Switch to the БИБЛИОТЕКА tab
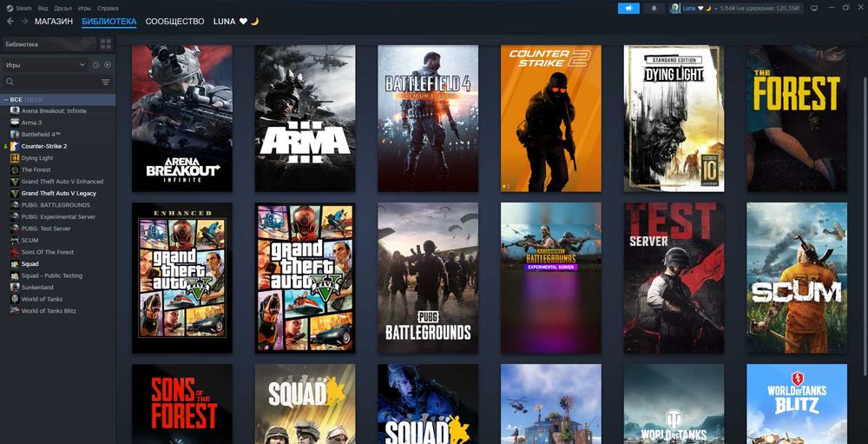 (x=109, y=21)
